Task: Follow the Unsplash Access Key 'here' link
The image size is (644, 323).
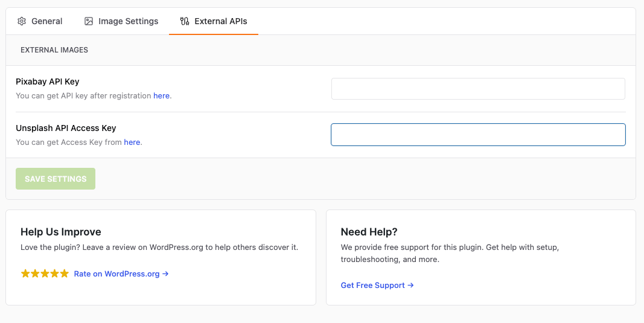Action: pyautogui.click(x=132, y=142)
